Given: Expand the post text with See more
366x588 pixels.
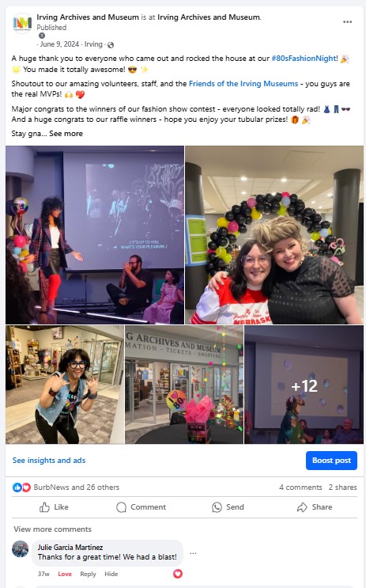Looking at the screenshot, I should coord(66,134).
